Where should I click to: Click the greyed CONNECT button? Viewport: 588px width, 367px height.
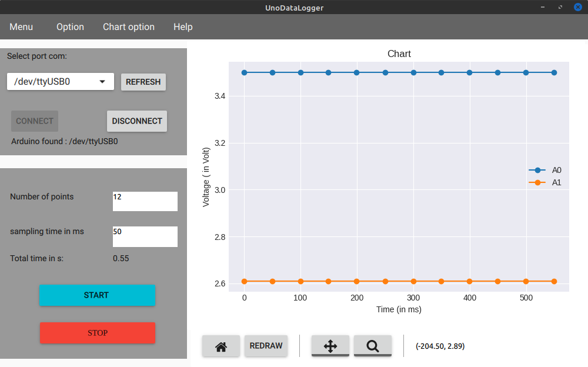[x=35, y=121]
